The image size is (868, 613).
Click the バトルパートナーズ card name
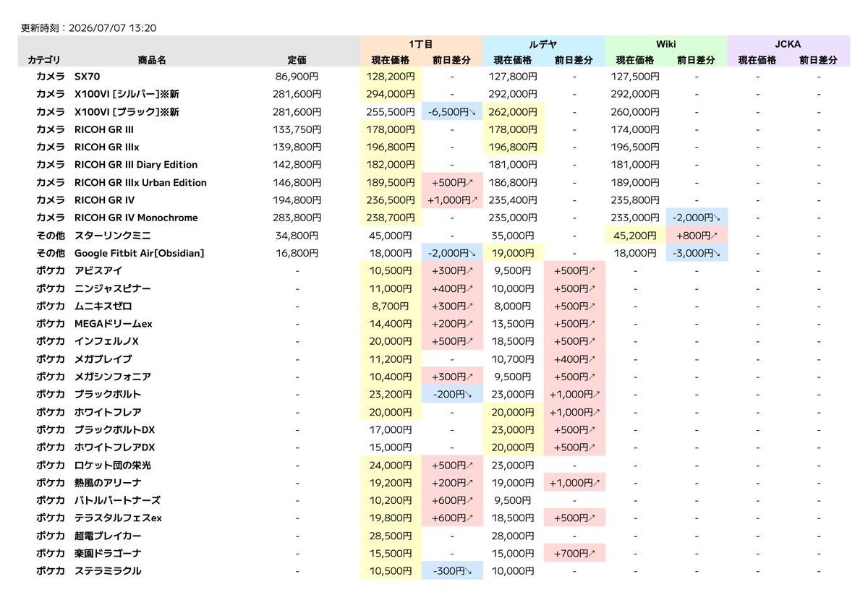pos(117,500)
